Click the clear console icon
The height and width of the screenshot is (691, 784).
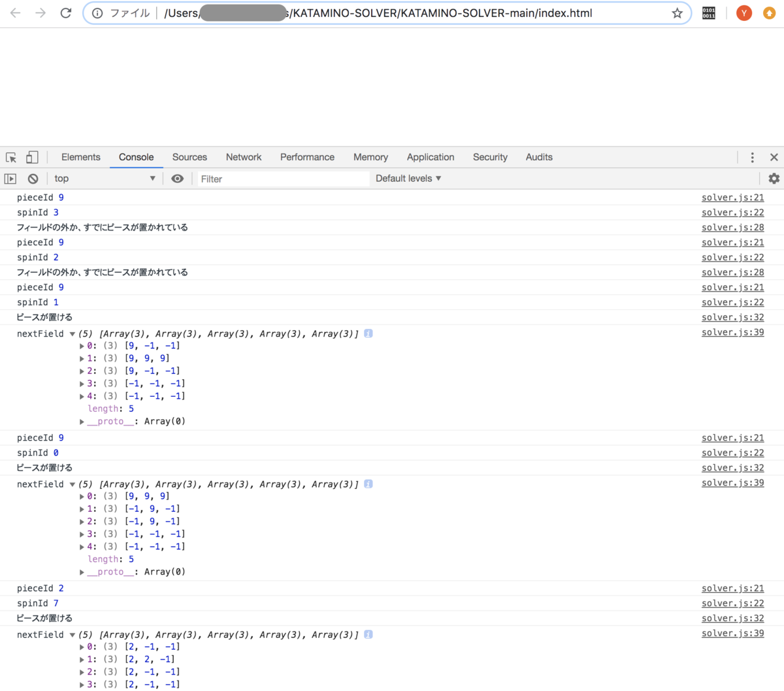[33, 178]
